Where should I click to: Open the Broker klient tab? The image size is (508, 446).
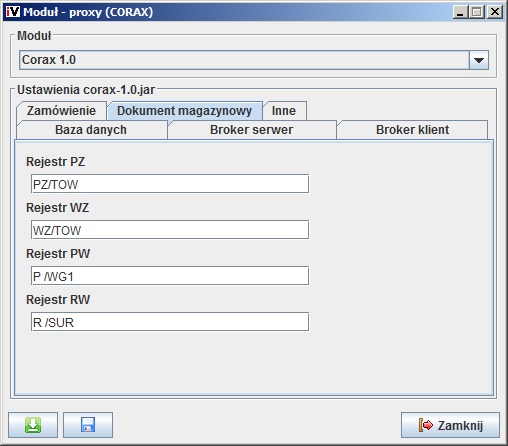(x=412, y=130)
